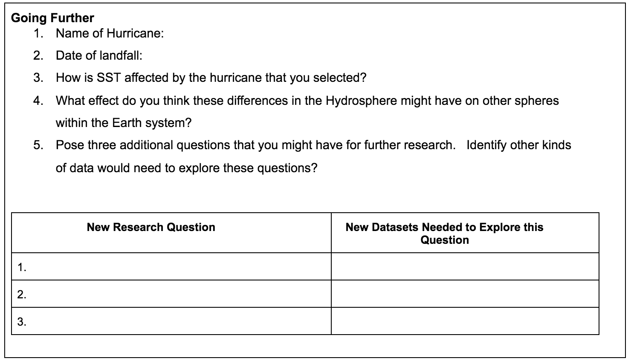The width and height of the screenshot is (631, 364).
Task: Click list number 5 before Pose question
Action: [x=38, y=145]
